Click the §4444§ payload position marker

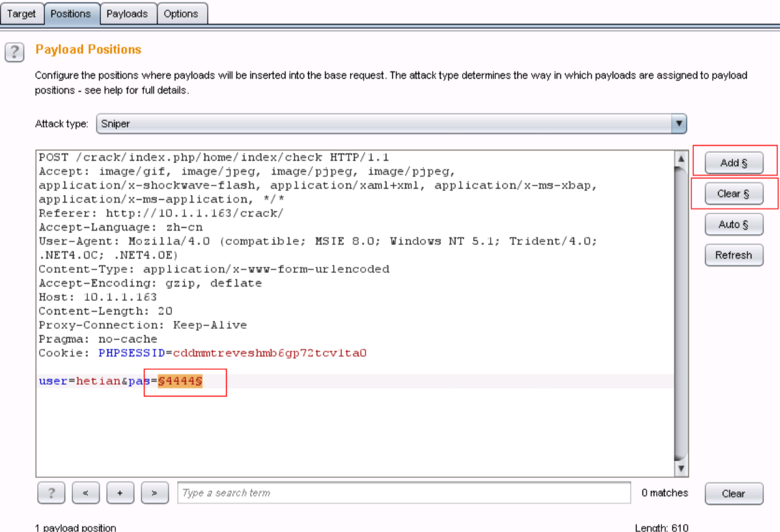(180, 381)
